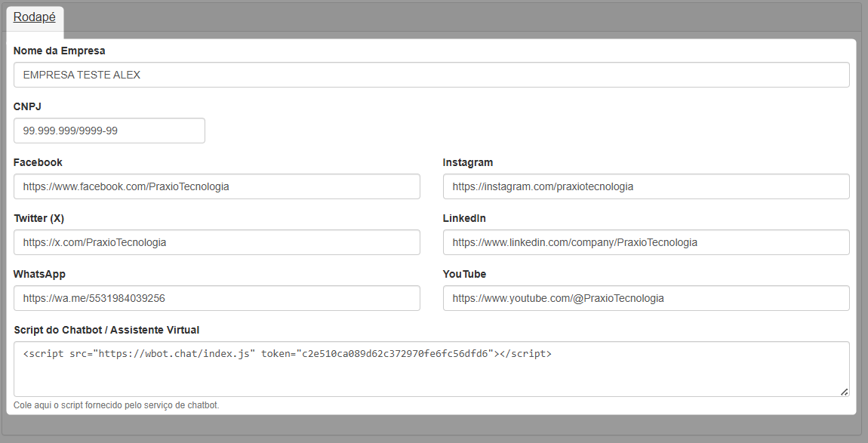Image resolution: width=868 pixels, height=443 pixels.
Task: Focus the CNPJ input field
Action: coord(109,131)
